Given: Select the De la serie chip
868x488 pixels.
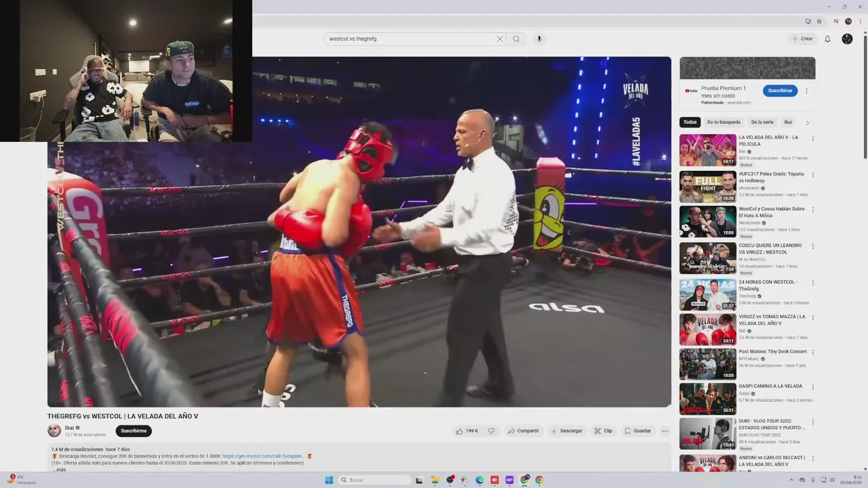Looking at the screenshot, I should [762, 122].
